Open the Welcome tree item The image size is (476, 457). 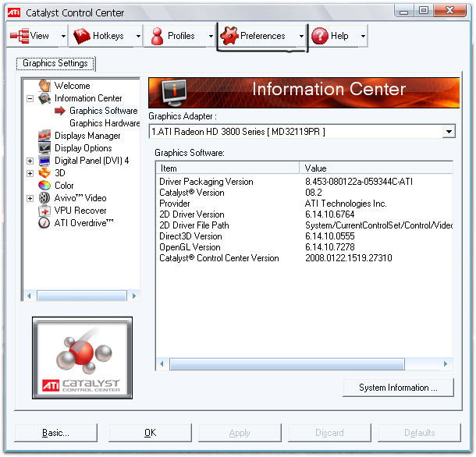[73, 86]
